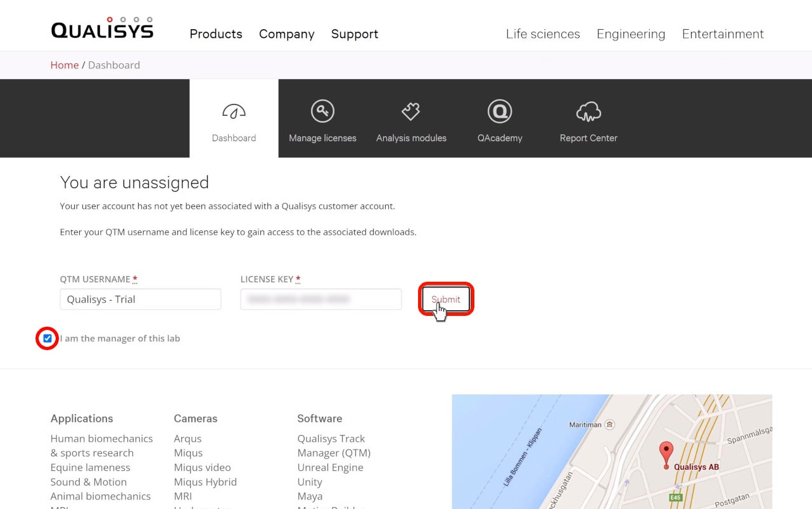Open the Unreal Engine footer link
Screen dimensions: 812x509
(x=330, y=467)
